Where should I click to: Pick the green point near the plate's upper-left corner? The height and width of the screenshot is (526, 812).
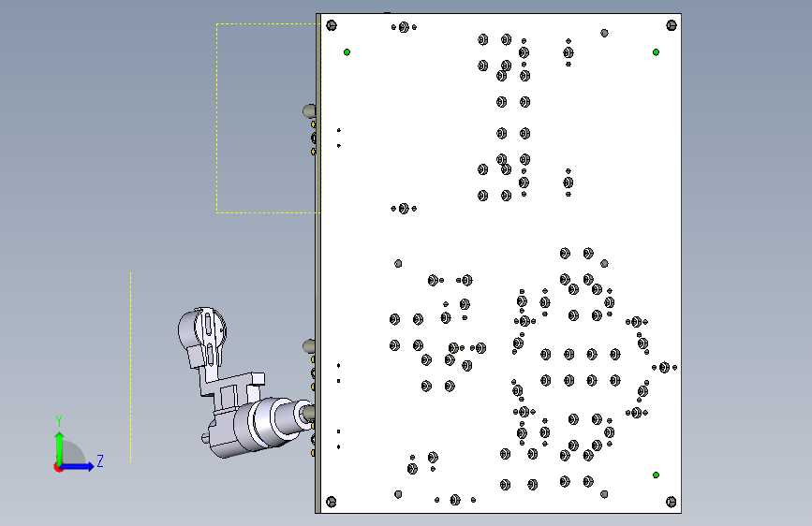(347, 51)
